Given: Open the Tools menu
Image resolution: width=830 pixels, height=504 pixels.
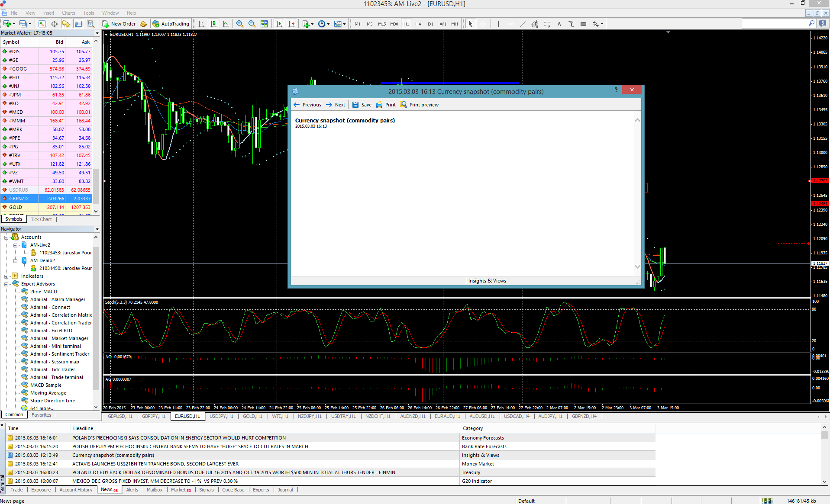Looking at the screenshot, I should [x=89, y=13].
